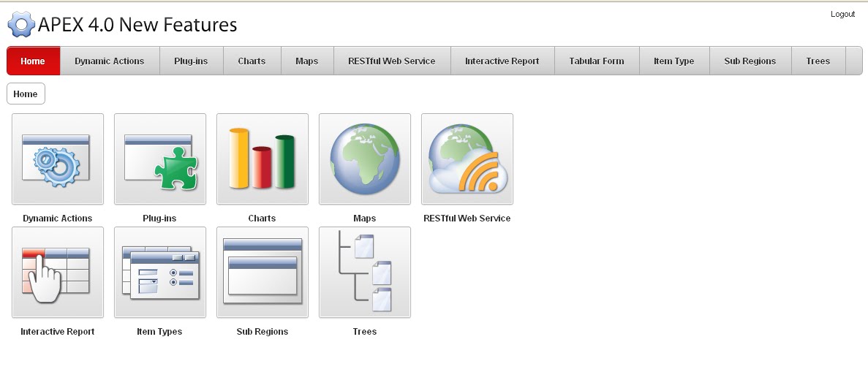The image size is (868, 372).
Task: Click the Plug-ins label below icon
Action: click(x=159, y=218)
